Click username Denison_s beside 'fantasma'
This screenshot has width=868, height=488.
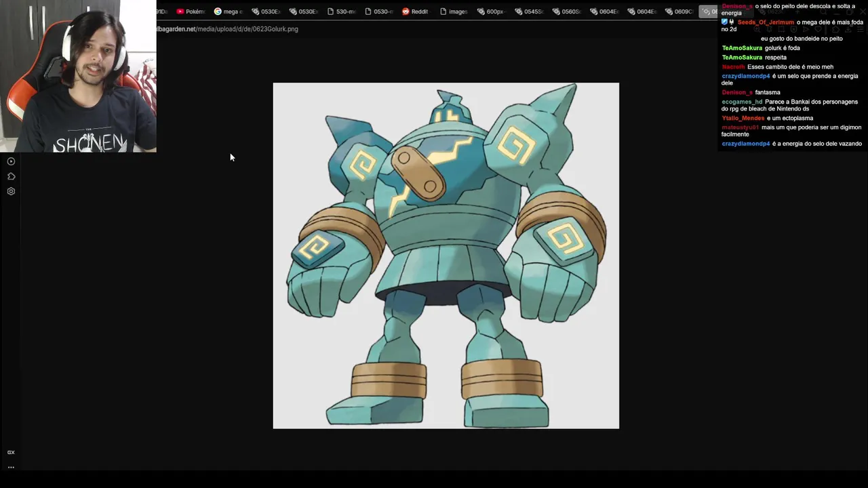pyautogui.click(x=737, y=92)
